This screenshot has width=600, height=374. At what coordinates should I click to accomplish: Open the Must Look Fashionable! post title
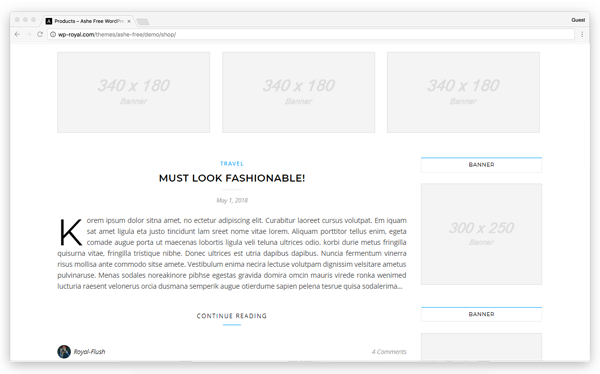click(232, 178)
